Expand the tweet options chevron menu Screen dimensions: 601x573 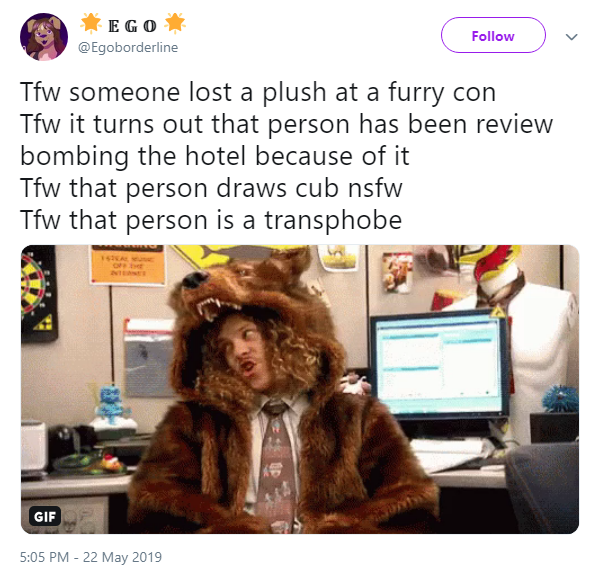571,37
